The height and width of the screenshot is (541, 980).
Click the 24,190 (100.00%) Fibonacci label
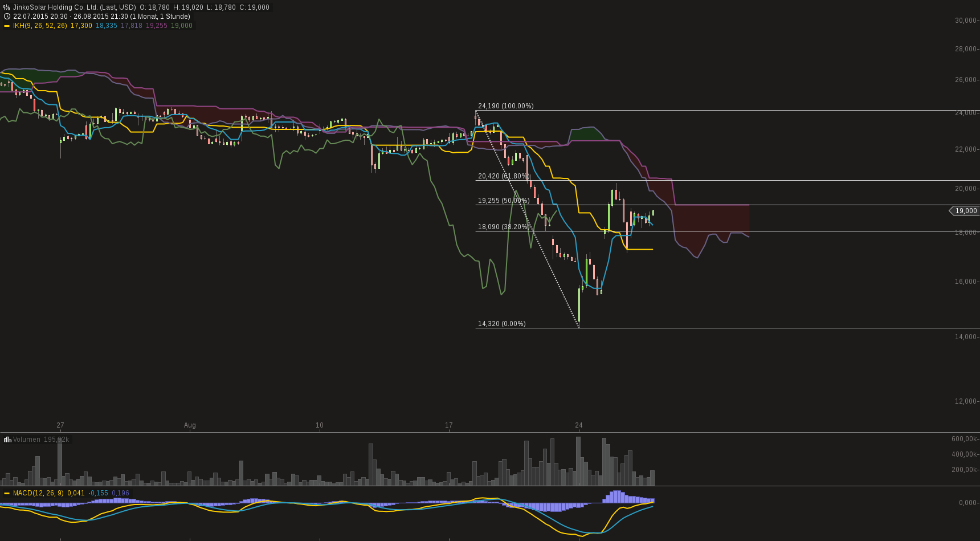[x=505, y=105]
